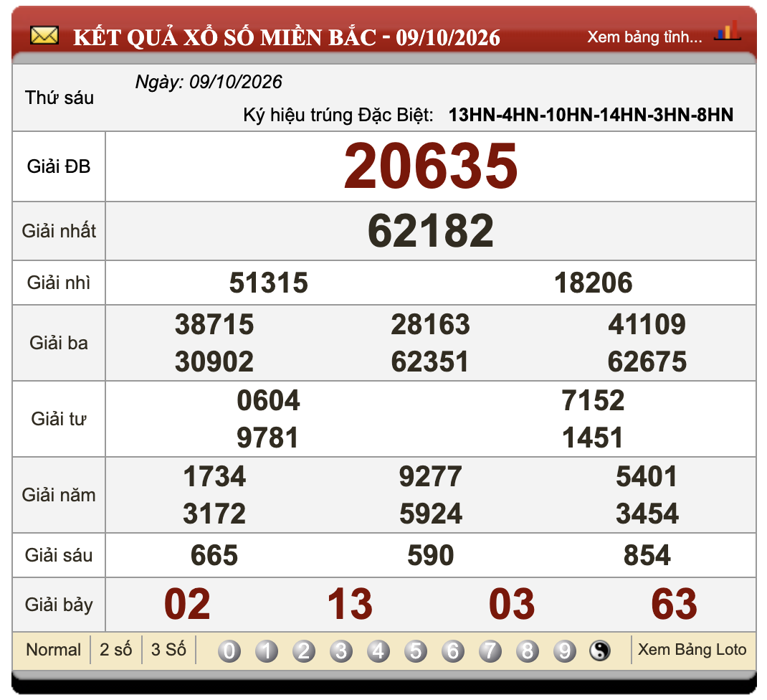767x700 pixels.
Task: Click the yin-yang reset icon
Action: coord(600,651)
